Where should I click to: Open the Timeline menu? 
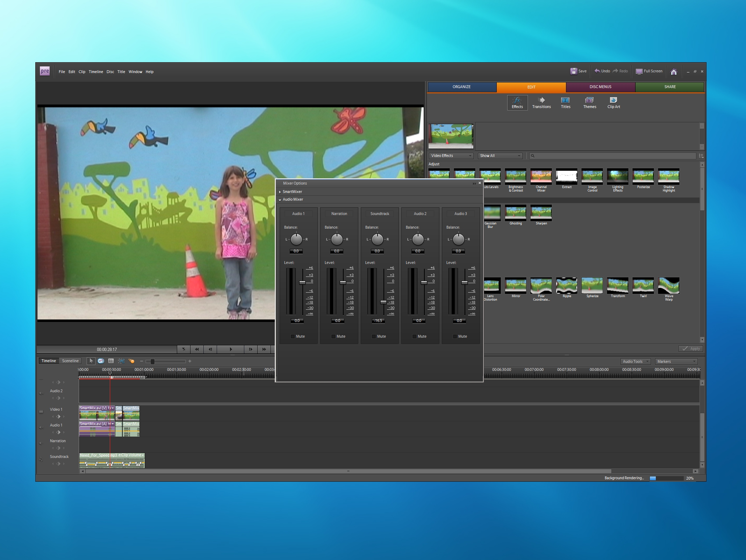coord(96,72)
